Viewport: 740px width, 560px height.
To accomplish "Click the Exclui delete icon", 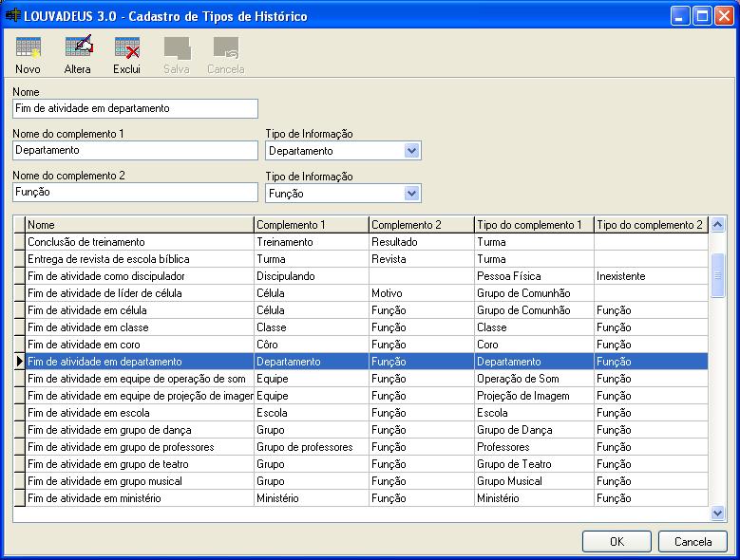I will tap(127, 48).
